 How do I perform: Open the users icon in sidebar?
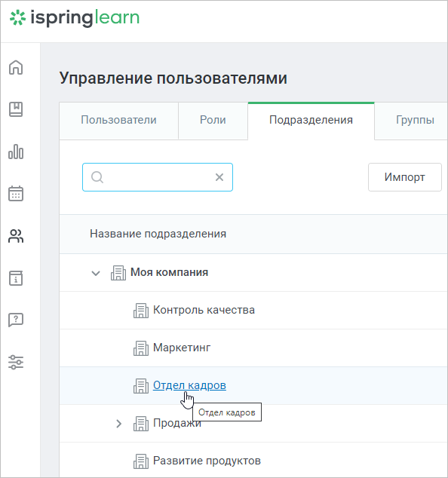[16, 236]
